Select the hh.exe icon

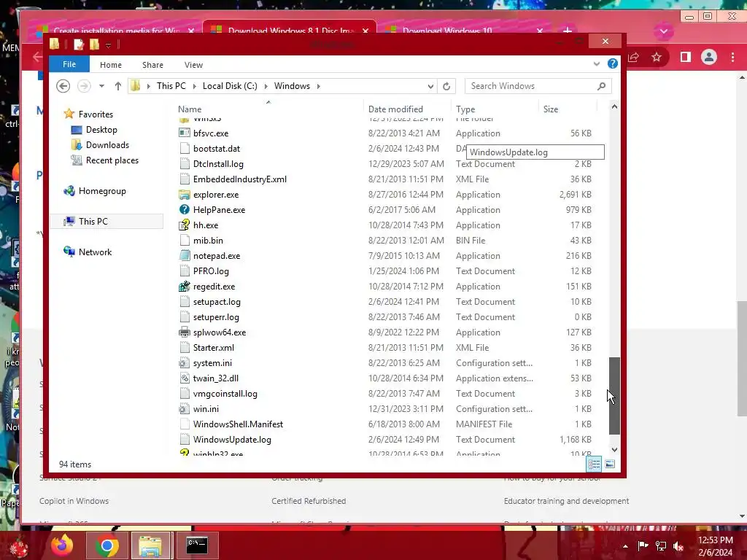pos(185,225)
